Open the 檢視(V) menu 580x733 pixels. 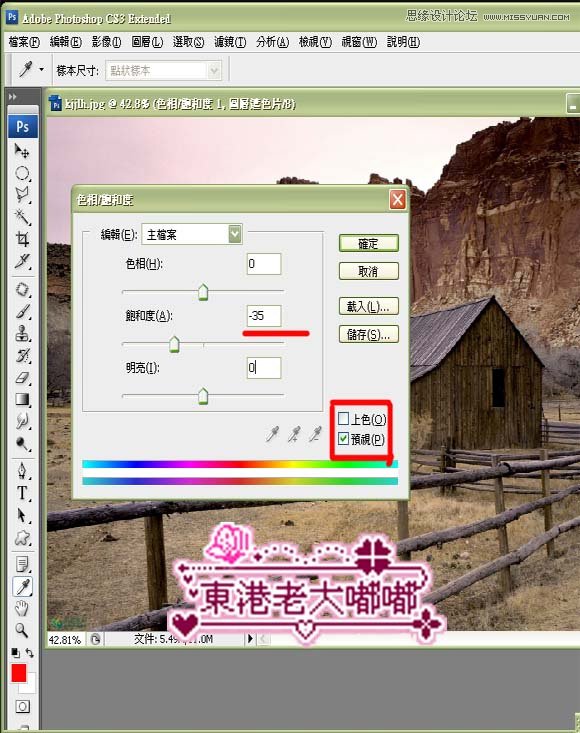pyautogui.click(x=315, y=42)
